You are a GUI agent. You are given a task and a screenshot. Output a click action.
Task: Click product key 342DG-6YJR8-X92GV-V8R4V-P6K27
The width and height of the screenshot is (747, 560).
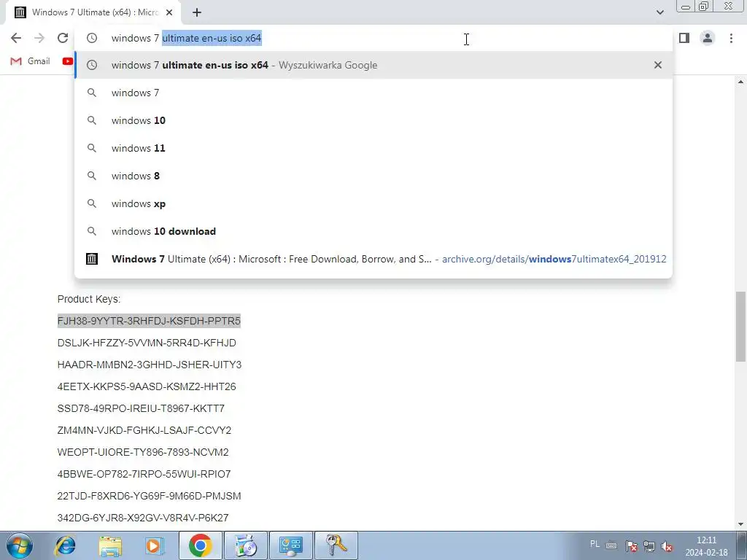point(143,518)
